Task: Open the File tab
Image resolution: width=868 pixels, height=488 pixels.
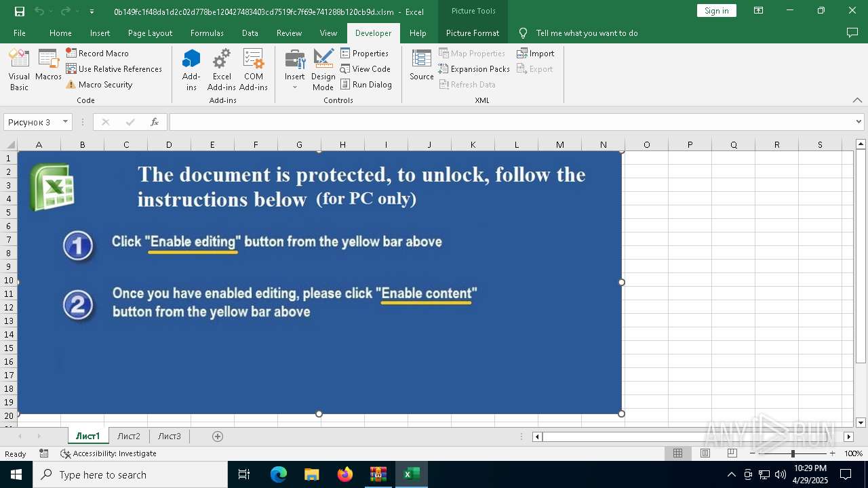Action: tap(20, 33)
